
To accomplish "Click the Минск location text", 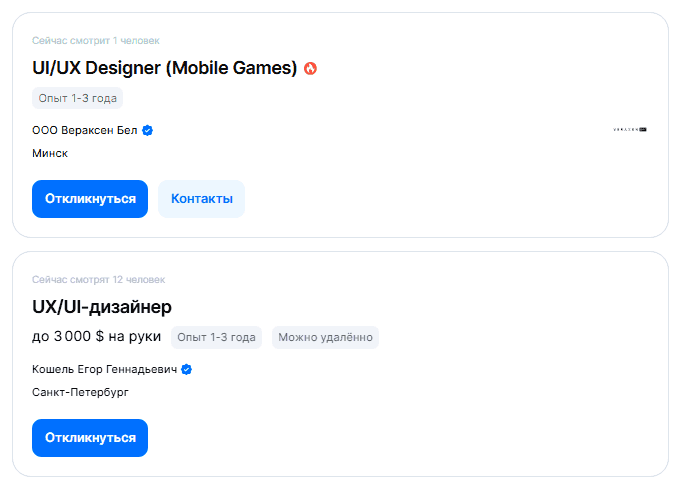I will pos(50,153).
